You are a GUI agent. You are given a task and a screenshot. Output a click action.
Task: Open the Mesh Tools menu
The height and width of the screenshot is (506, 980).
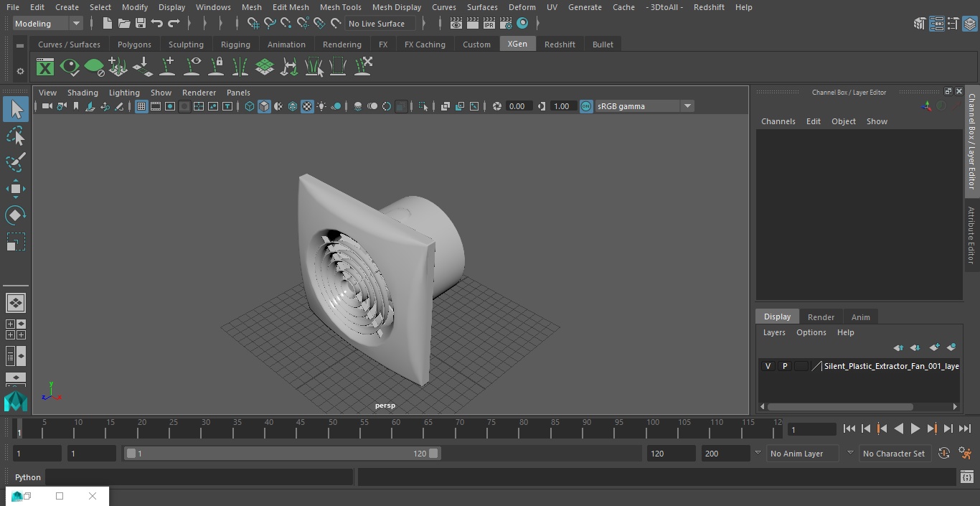click(x=340, y=7)
